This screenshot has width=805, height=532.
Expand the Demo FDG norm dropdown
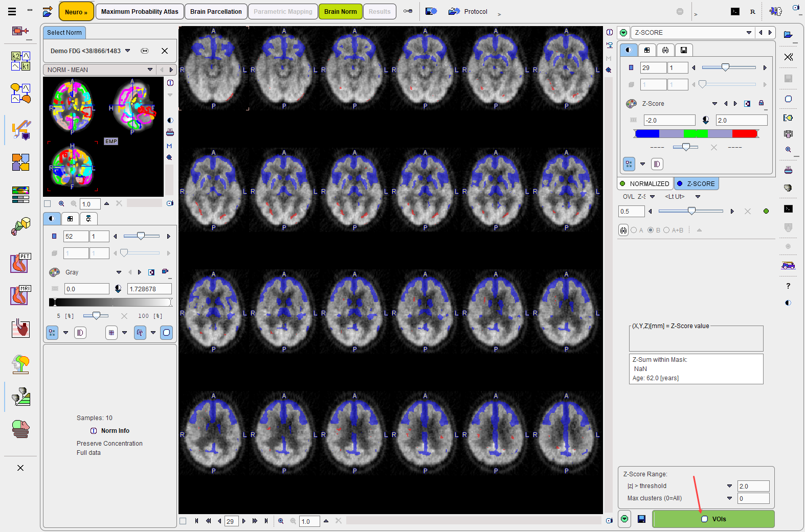coord(128,51)
